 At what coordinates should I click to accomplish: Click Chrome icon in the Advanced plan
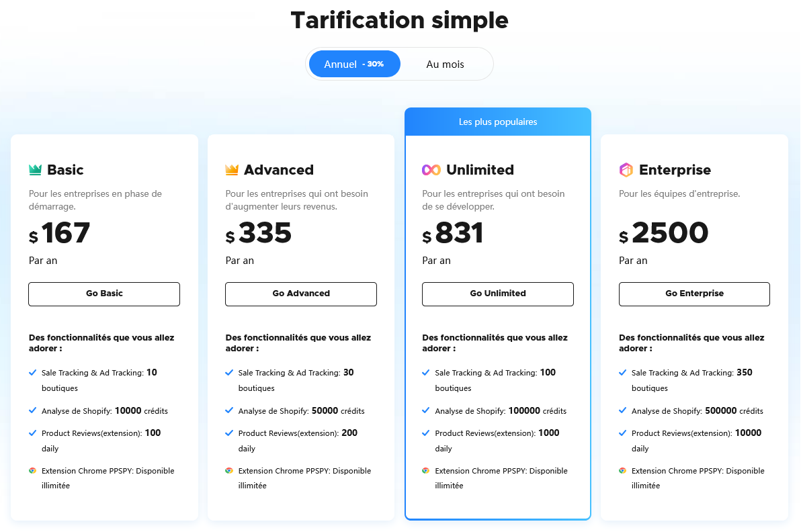tap(229, 471)
